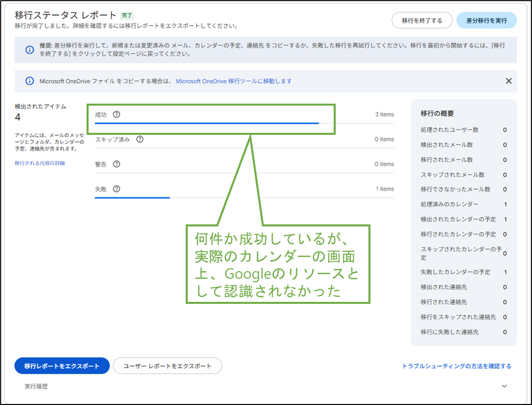The height and width of the screenshot is (405, 532).
Task: Click the 処理されたユーザー数 row
Action: pyautogui.click(x=464, y=130)
